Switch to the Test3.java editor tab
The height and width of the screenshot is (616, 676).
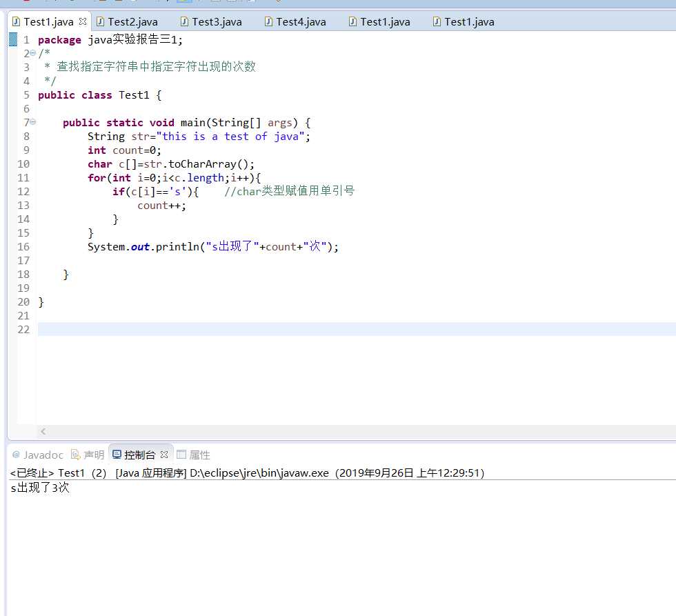pyautogui.click(x=211, y=21)
